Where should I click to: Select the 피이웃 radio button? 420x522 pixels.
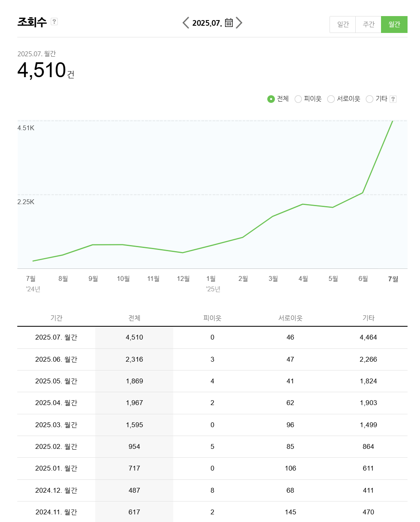click(298, 99)
